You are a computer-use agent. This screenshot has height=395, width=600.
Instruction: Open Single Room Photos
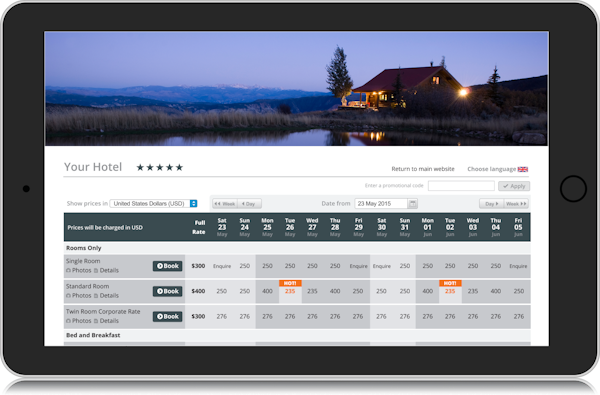pyautogui.click(x=78, y=270)
